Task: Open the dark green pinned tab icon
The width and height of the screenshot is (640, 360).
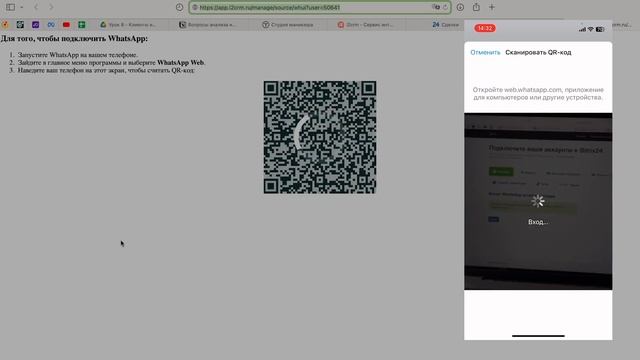Action: coord(20,24)
